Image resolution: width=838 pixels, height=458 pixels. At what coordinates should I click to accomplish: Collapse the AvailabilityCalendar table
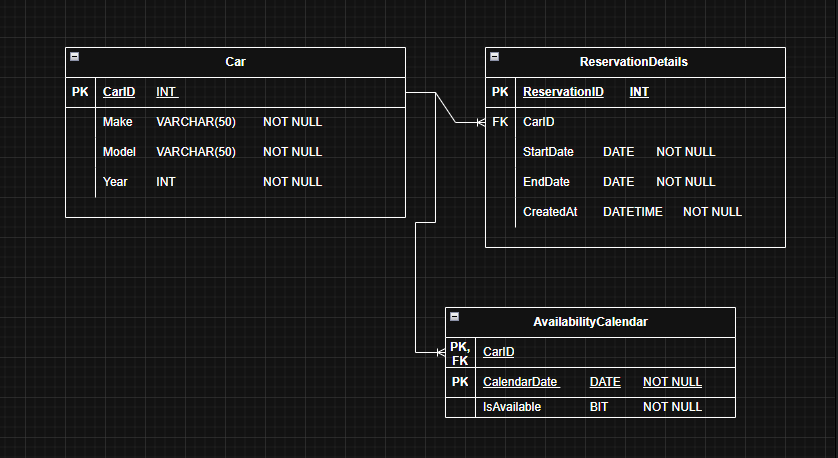pyautogui.click(x=455, y=317)
